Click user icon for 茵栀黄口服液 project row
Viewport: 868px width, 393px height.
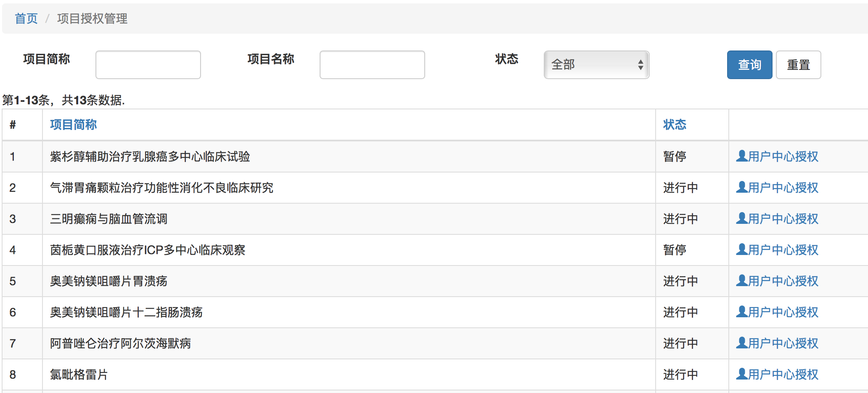click(x=741, y=250)
